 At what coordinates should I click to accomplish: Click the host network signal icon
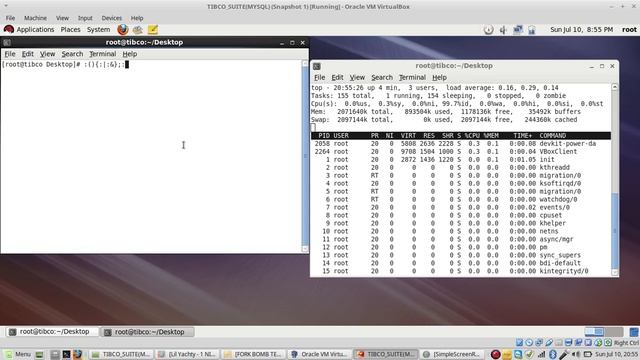point(541,354)
